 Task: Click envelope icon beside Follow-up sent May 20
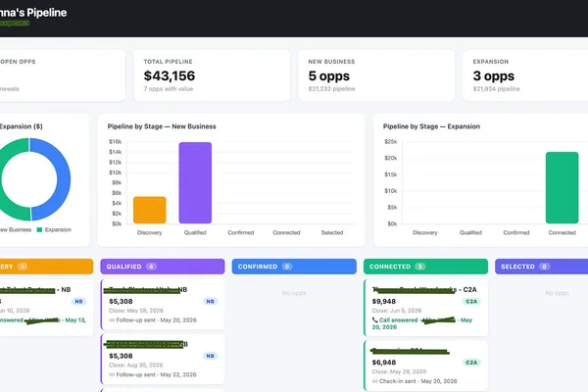[112, 320]
